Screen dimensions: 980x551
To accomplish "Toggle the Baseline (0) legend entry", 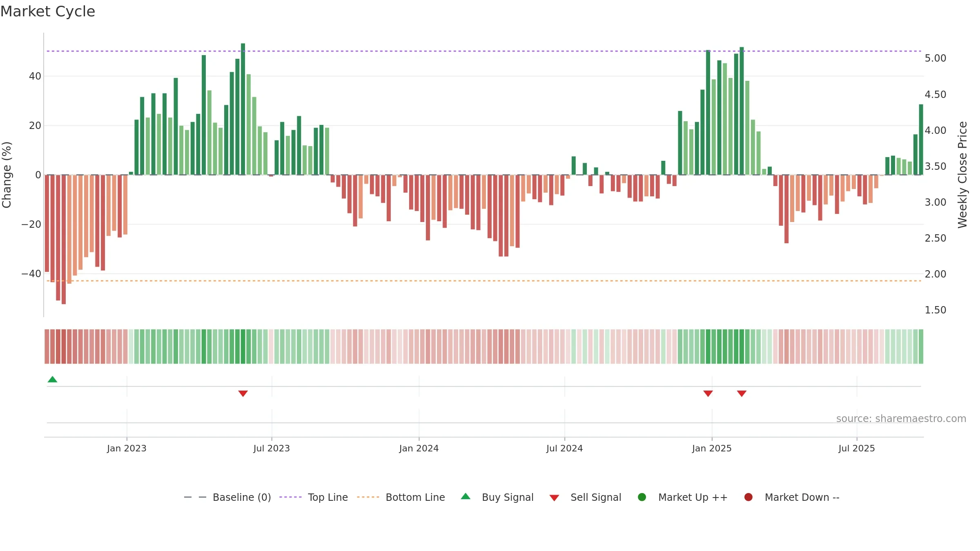I will pos(227,497).
